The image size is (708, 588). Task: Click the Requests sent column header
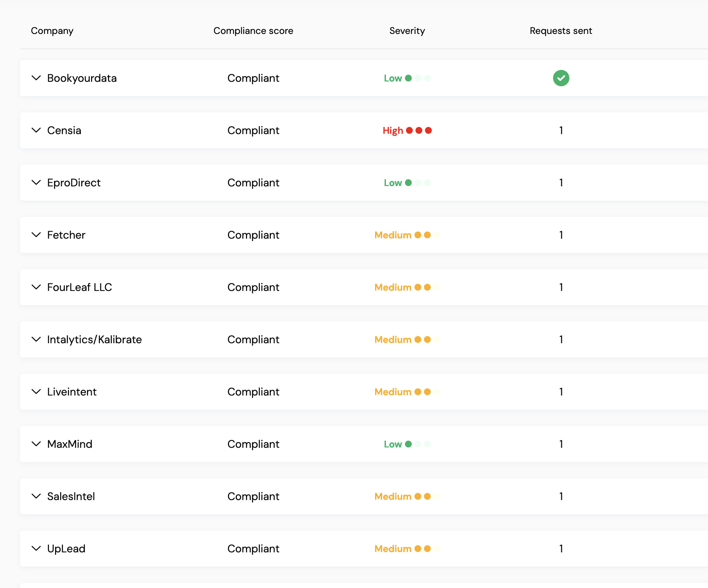coord(561,31)
